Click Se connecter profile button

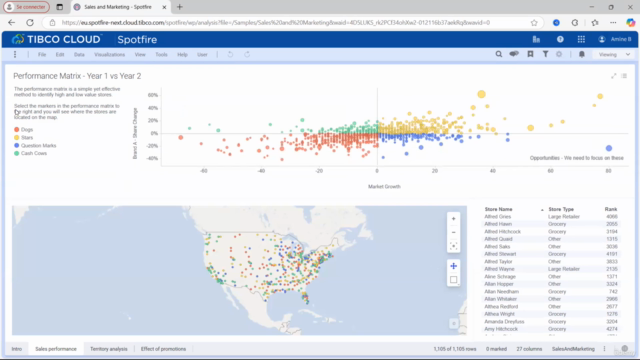[27, 7]
